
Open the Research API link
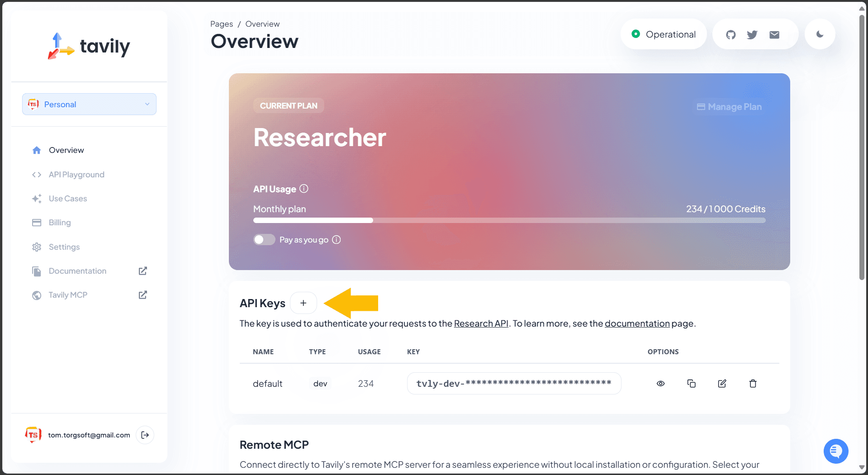coord(481,323)
